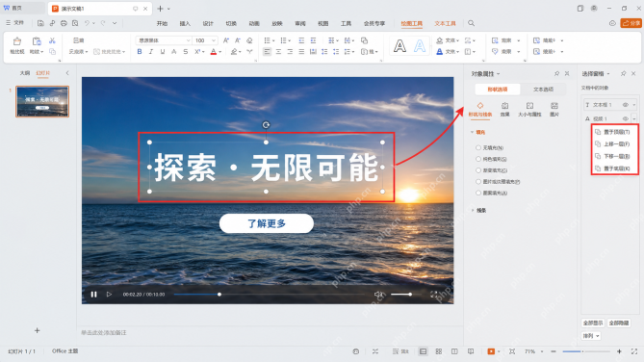Viewport: 644px width, 362px height.
Task: Select Gradient Fill radio option
Action: point(478,170)
